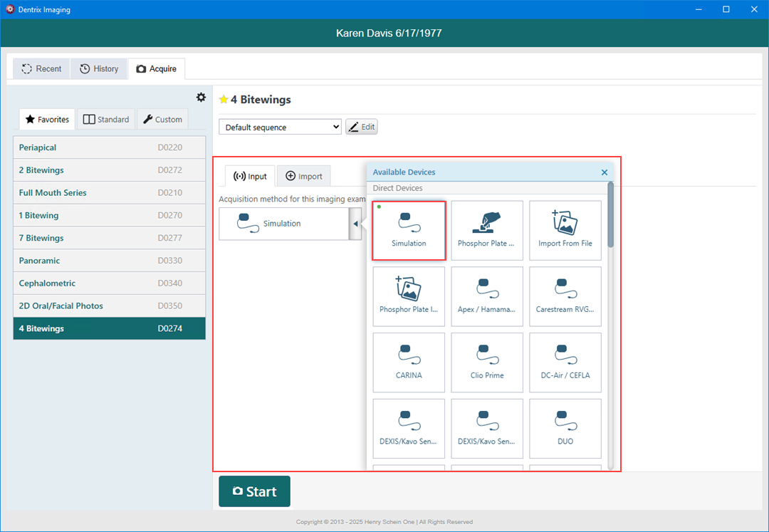The width and height of the screenshot is (769, 532).
Task: Select the Simulation device tile
Action: pyautogui.click(x=409, y=230)
